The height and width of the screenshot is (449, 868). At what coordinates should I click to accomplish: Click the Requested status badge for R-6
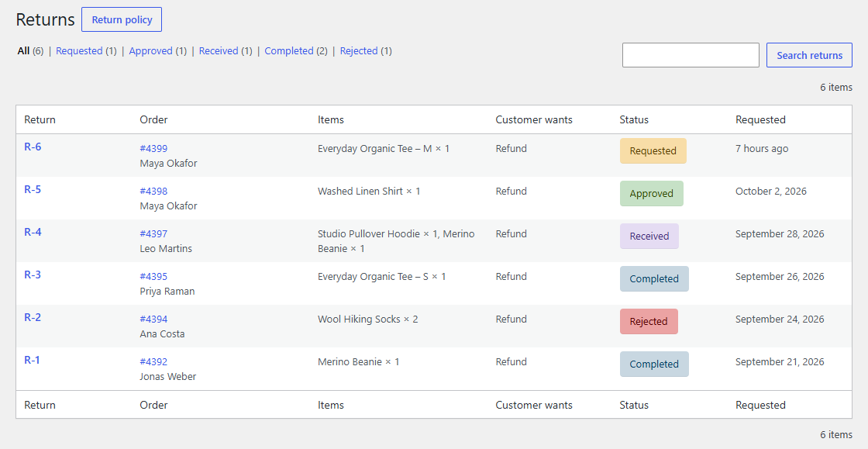[x=653, y=151]
